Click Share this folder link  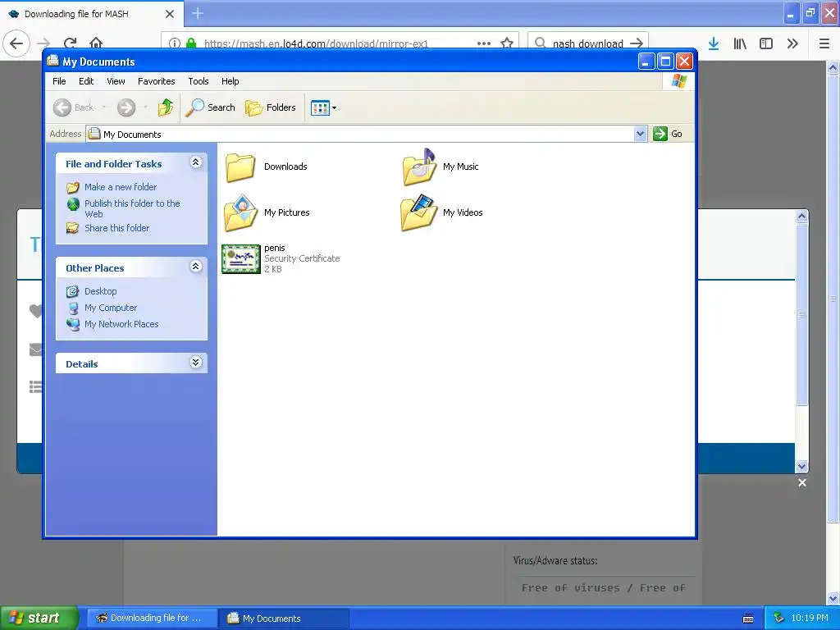[116, 228]
